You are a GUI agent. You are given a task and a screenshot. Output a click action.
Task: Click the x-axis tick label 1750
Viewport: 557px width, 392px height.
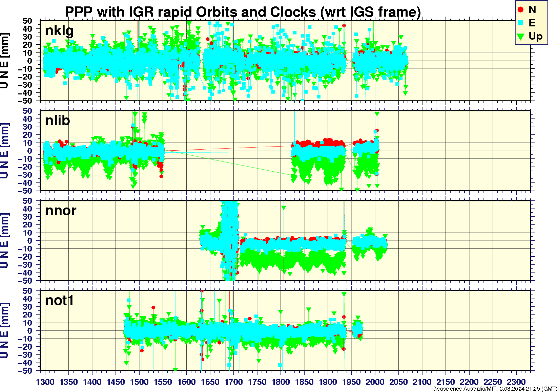click(x=257, y=382)
